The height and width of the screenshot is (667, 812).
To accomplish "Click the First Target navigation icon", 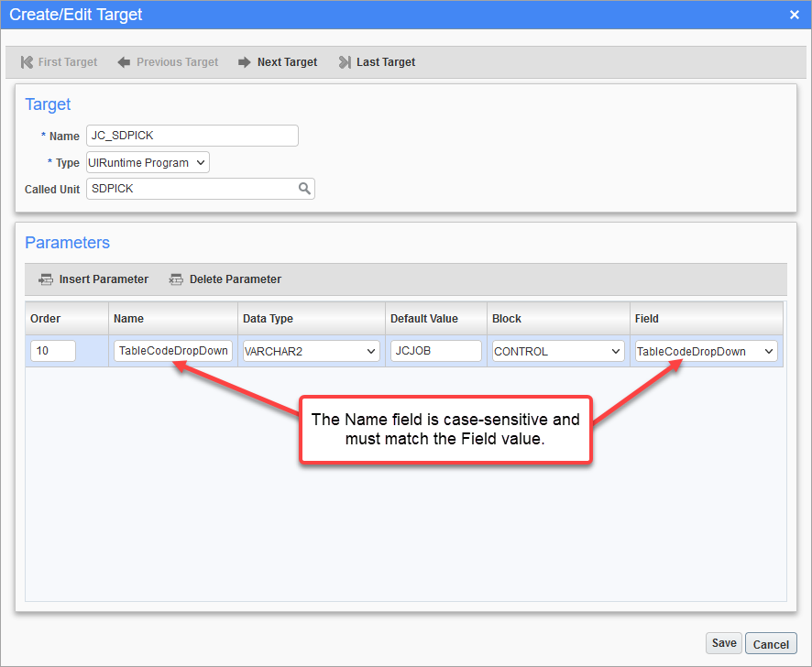I will (28, 61).
